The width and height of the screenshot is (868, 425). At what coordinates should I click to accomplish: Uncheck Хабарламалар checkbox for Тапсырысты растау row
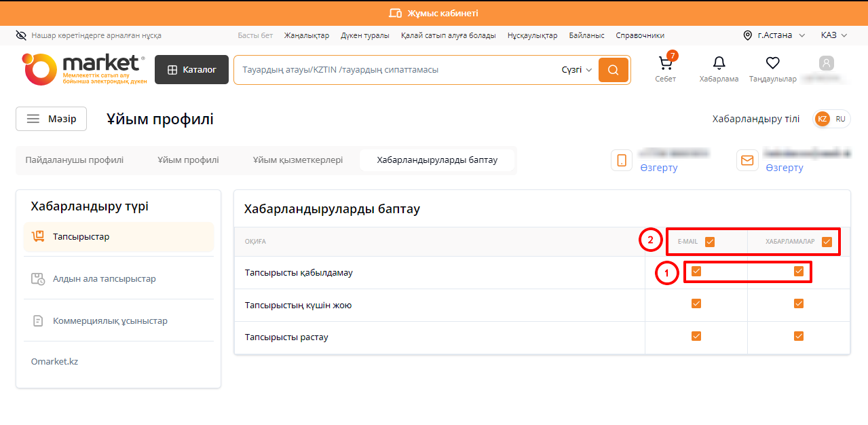[799, 336]
